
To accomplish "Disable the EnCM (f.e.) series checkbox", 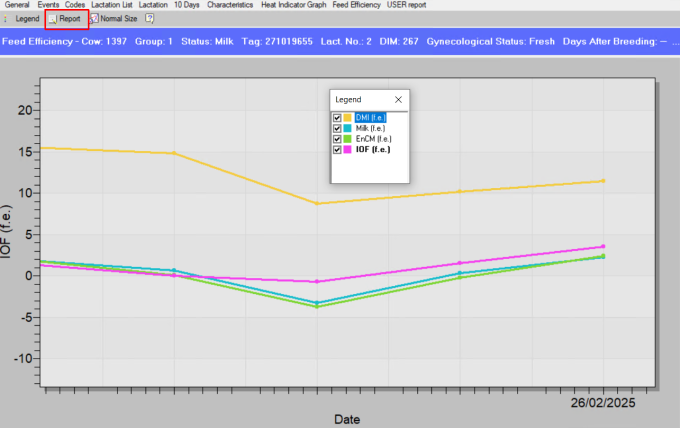I will click(337, 139).
